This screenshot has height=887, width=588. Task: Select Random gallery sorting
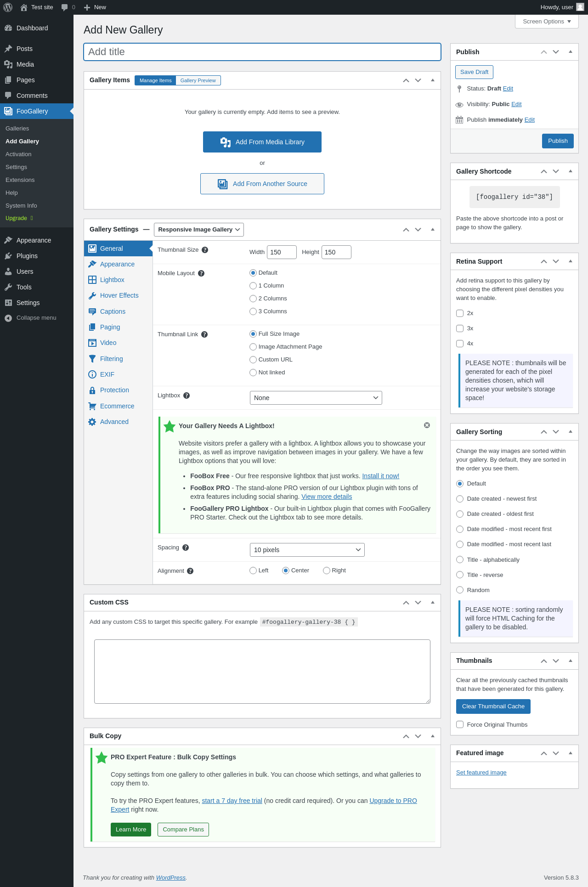tap(460, 590)
